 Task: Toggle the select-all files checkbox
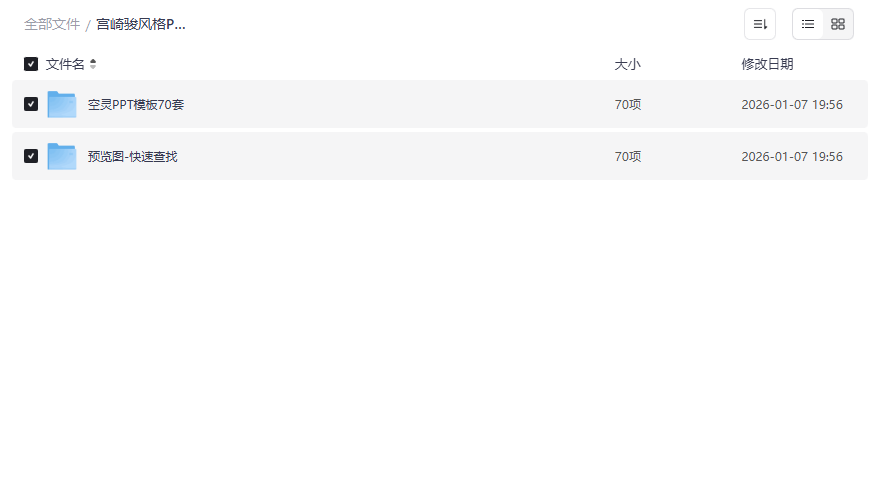click(x=31, y=64)
